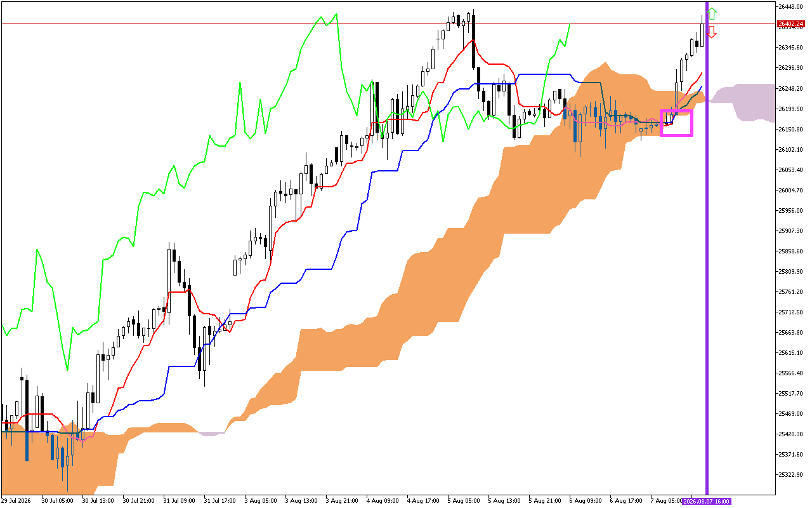Click the 31 Jul 17:00 time label
This screenshot has width=812, height=508.
220,501
